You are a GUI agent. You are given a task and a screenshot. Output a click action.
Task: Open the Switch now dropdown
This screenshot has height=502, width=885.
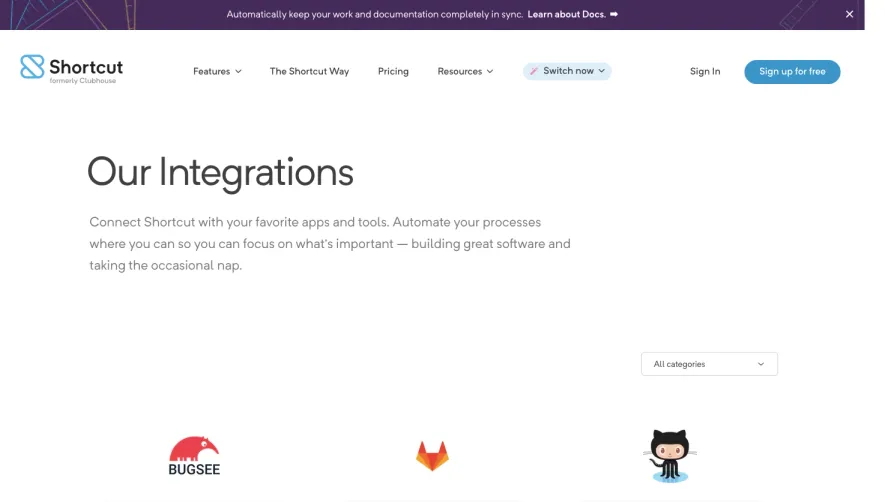[x=567, y=71]
